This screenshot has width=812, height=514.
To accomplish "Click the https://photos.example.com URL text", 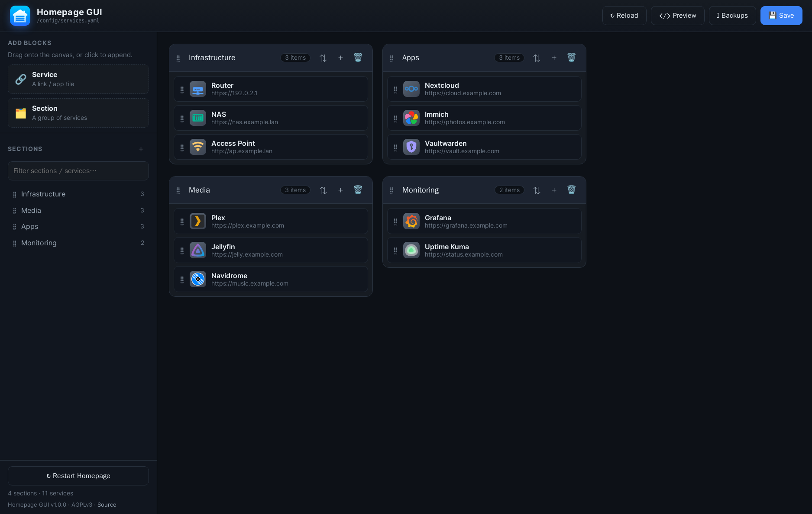I will (465, 122).
